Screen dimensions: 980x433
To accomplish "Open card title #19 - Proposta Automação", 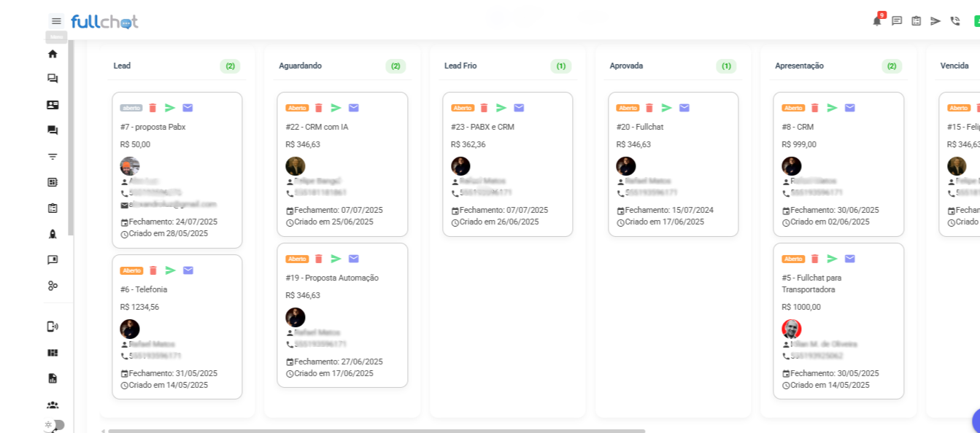I will click(332, 278).
